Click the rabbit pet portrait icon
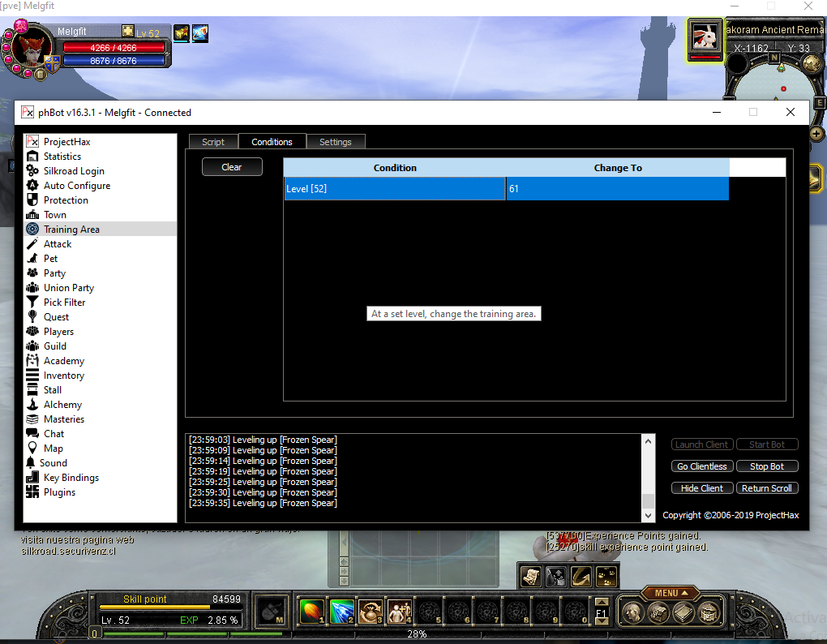This screenshot has height=644, width=827. pos(705,37)
